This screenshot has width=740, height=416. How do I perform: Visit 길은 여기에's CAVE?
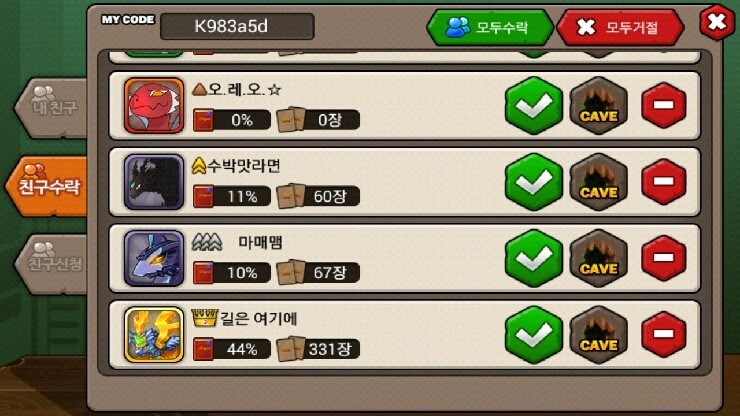click(598, 335)
